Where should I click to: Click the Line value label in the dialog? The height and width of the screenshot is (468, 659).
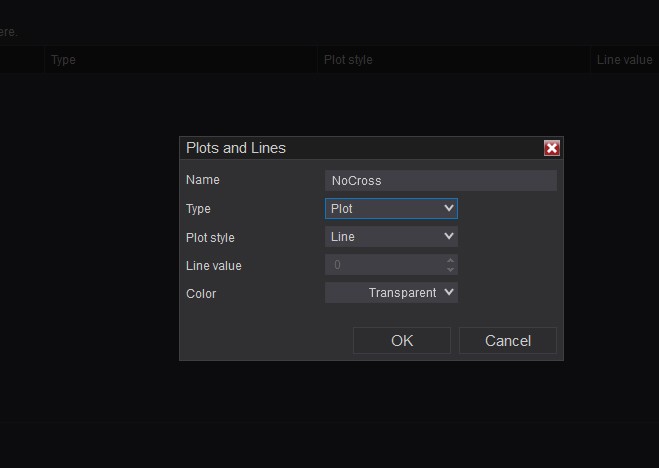(214, 266)
